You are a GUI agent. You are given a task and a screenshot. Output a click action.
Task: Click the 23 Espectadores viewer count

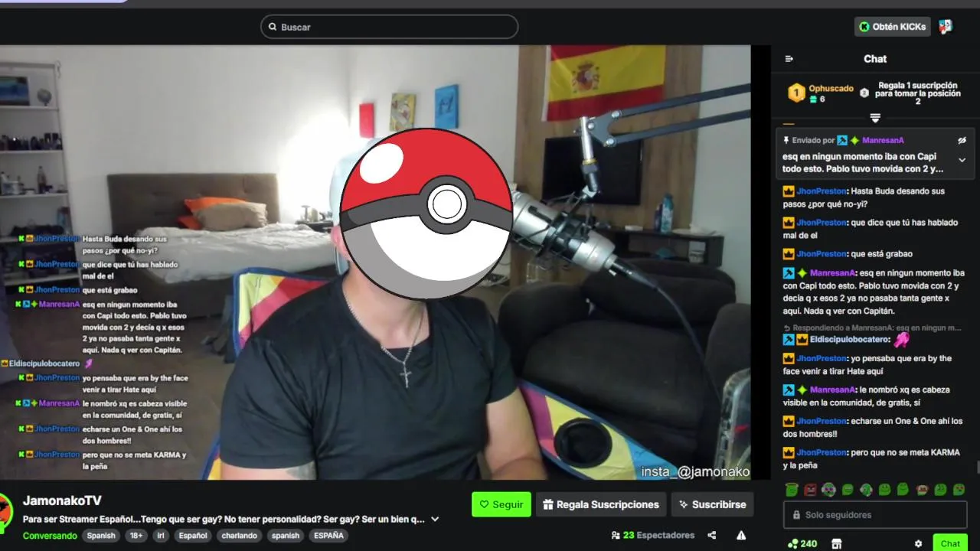[x=653, y=535]
